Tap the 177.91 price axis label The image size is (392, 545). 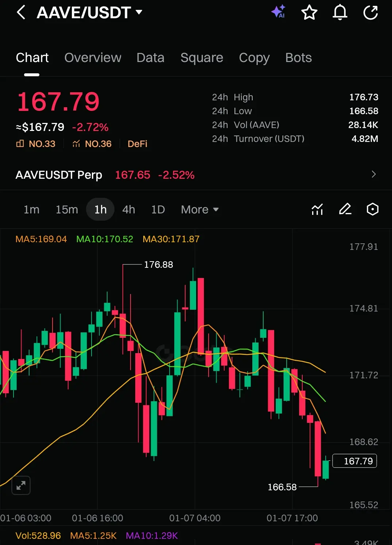[x=364, y=247]
